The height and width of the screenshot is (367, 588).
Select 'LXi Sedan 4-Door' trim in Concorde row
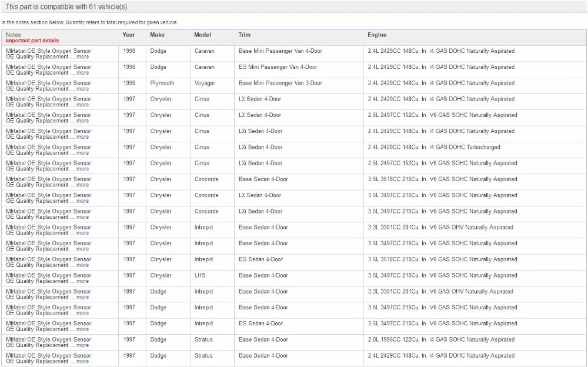point(260,211)
